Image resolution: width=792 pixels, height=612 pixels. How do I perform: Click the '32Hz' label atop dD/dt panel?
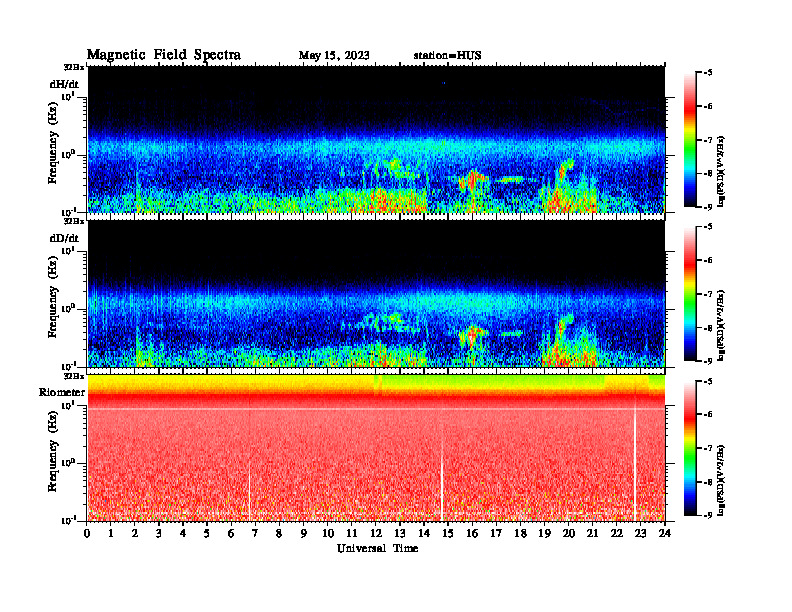[74, 221]
